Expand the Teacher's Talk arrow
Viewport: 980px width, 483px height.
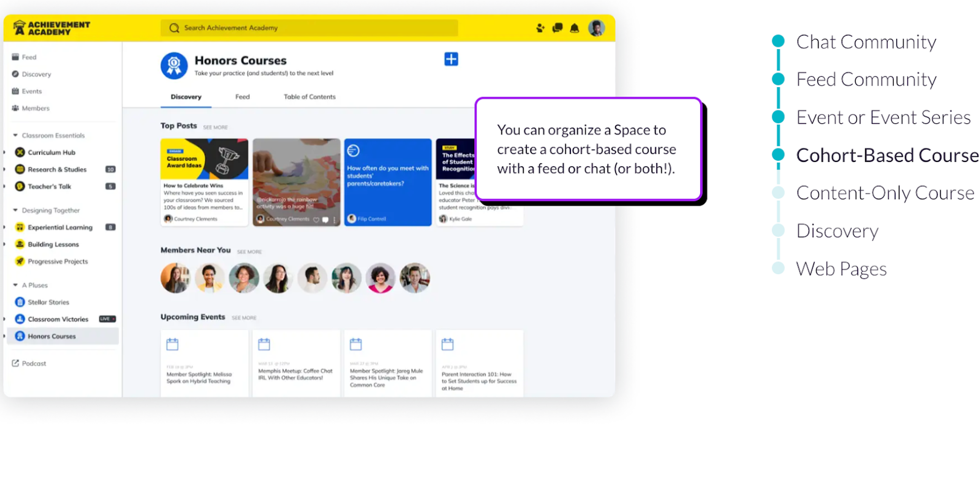[x=4, y=186]
